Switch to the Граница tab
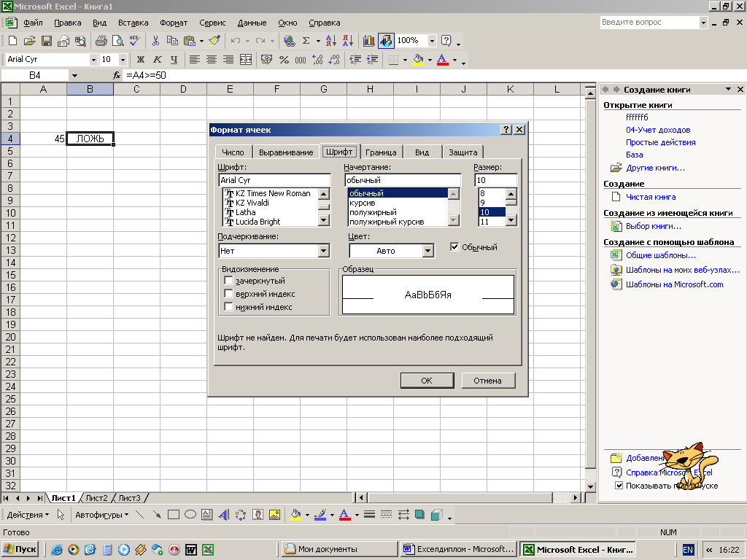This screenshot has height=560, width=747. [381, 152]
